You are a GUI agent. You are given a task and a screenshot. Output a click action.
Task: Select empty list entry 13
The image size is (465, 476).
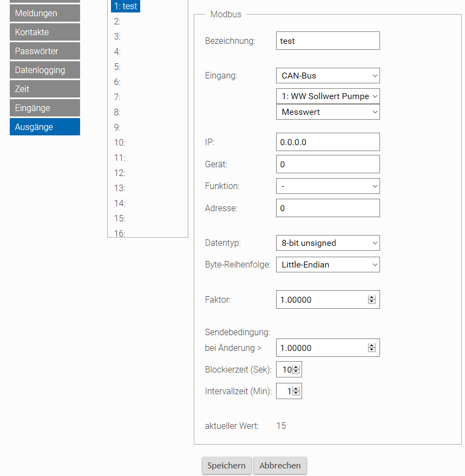[120, 188]
